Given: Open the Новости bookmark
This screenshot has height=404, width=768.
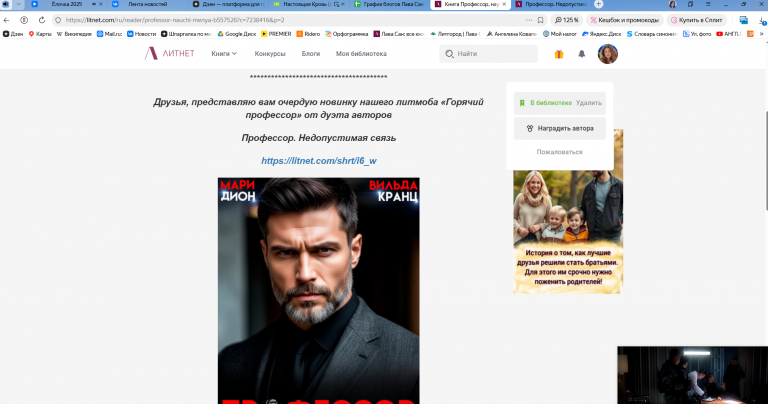Looking at the screenshot, I should (x=141, y=34).
